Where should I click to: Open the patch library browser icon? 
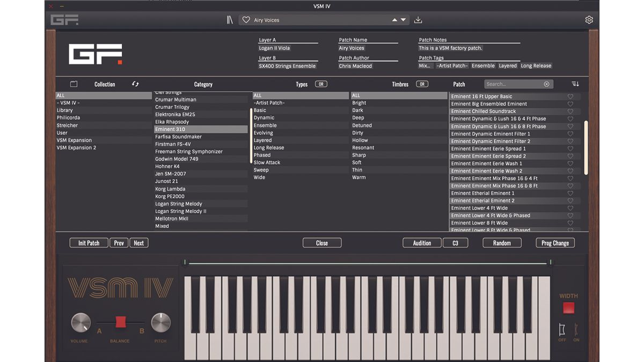tap(230, 20)
